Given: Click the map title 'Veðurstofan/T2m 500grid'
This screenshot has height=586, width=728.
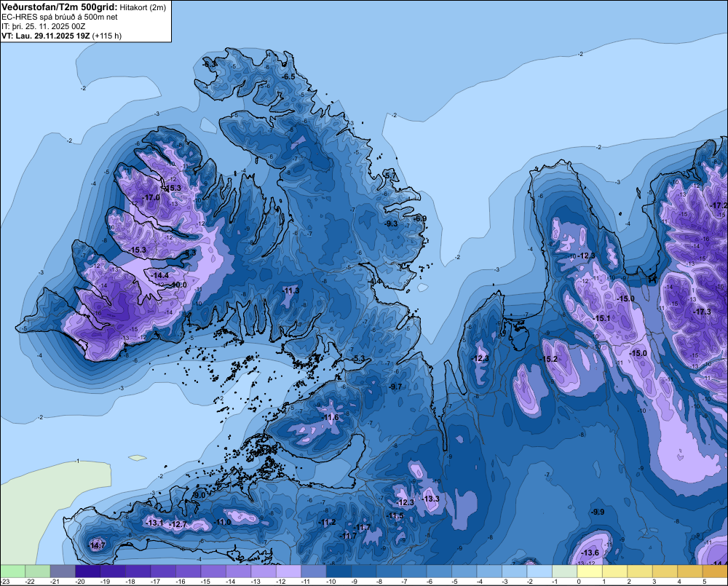Looking at the screenshot, I should click(59, 7).
